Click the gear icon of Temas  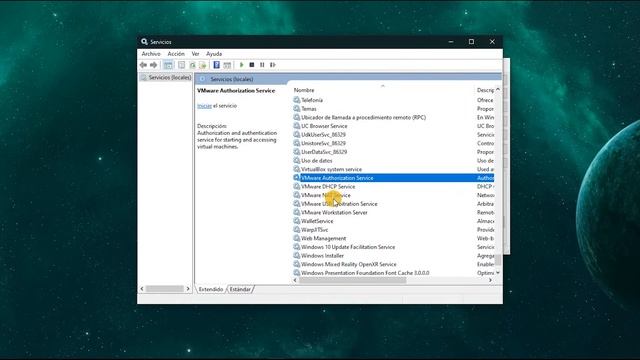[297, 109]
